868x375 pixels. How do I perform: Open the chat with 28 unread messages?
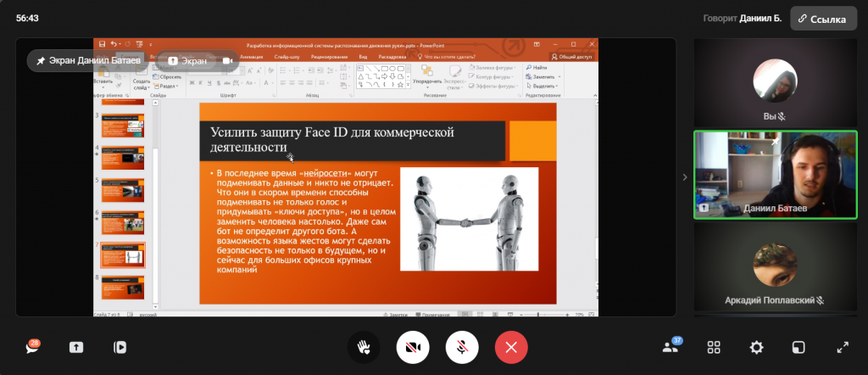pos(32,347)
